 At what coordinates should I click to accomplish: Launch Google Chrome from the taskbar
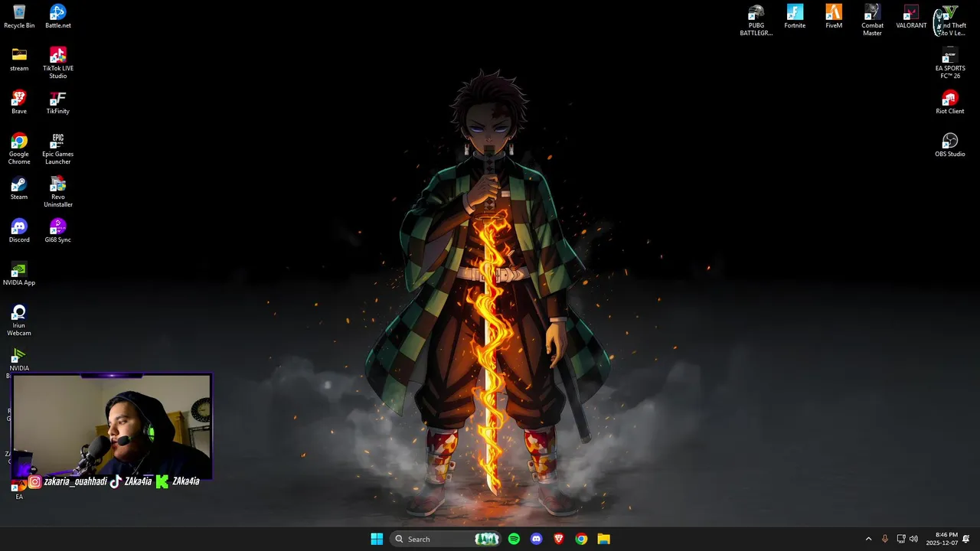[x=581, y=539]
